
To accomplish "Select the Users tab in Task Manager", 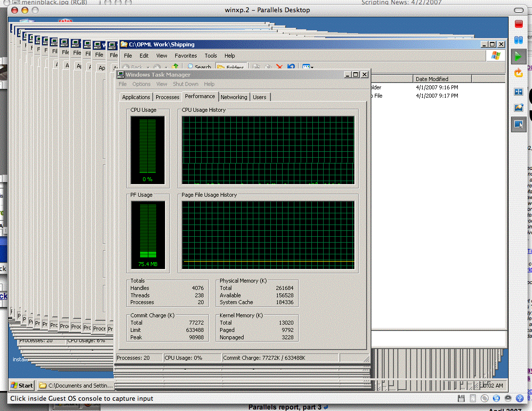I will pos(260,97).
